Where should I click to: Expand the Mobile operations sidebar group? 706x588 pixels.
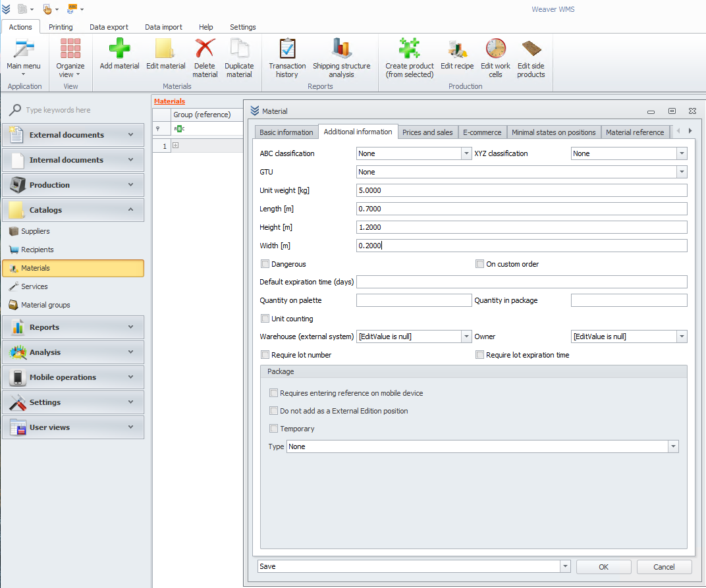73,377
